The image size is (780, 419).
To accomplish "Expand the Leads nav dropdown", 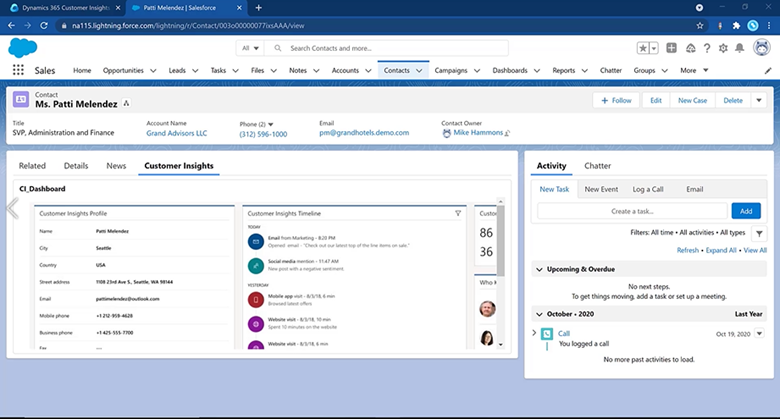I will 195,71.
